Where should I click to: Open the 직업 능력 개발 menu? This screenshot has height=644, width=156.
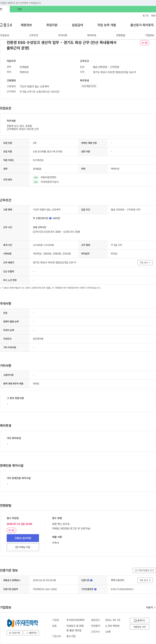coord(106,25)
